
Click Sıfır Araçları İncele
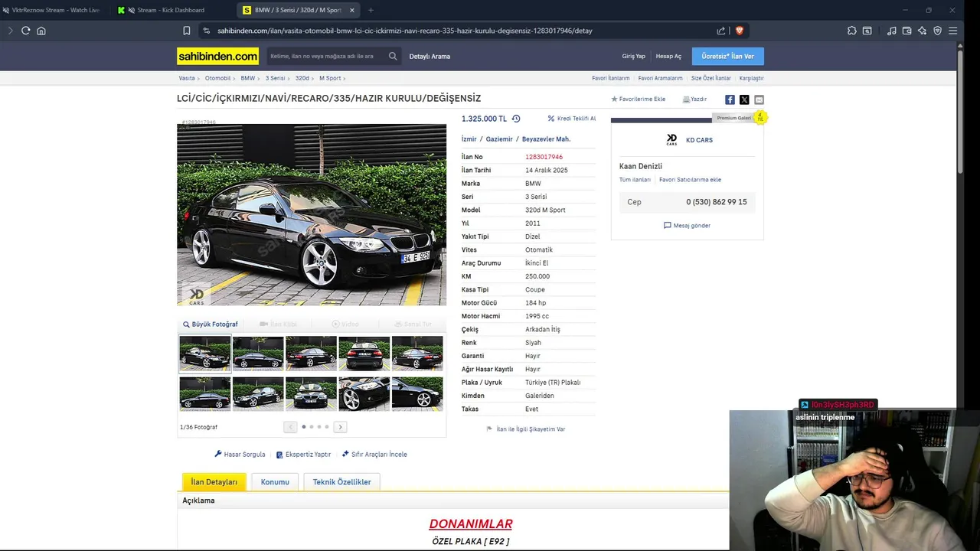click(x=374, y=455)
